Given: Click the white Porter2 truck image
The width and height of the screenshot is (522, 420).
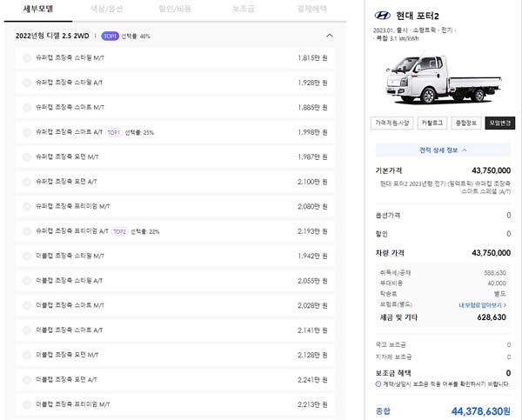Looking at the screenshot, I should [x=443, y=79].
